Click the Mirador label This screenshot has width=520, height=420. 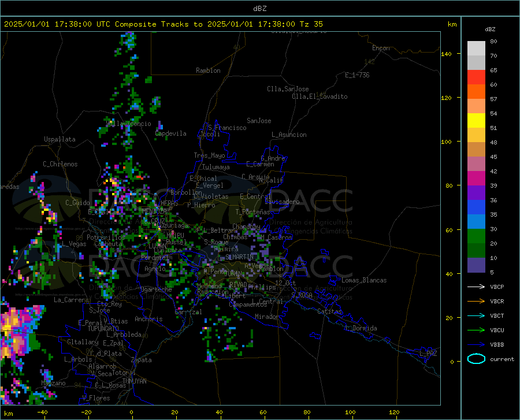(266, 317)
